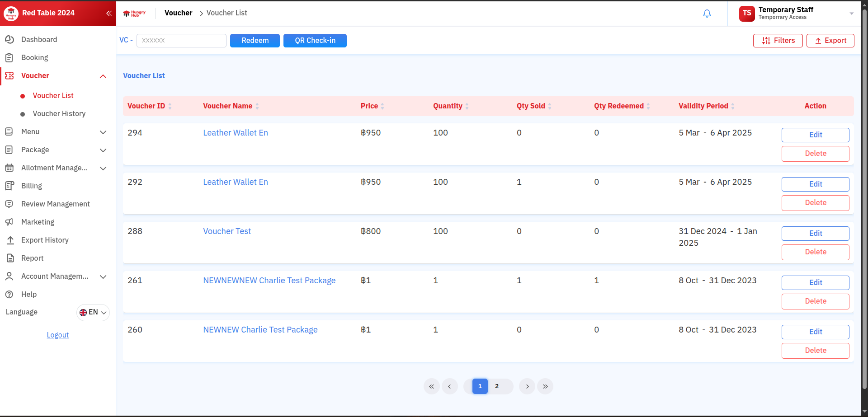Viewport: 868px width, 417px height.
Task: Click the Hungry Hub logo in header
Action: click(x=134, y=13)
